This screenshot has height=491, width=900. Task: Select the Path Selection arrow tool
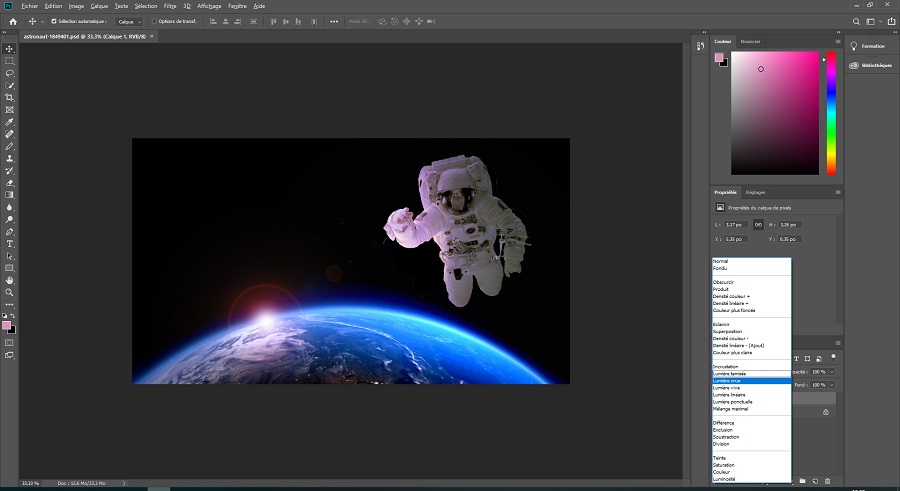click(x=9, y=256)
